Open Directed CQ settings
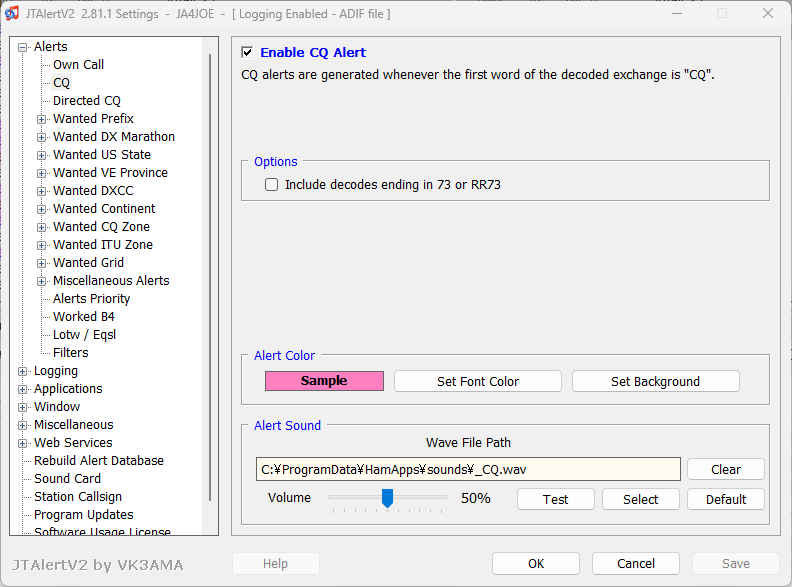This screenshot has height=587, width=792. pos(87,101)
